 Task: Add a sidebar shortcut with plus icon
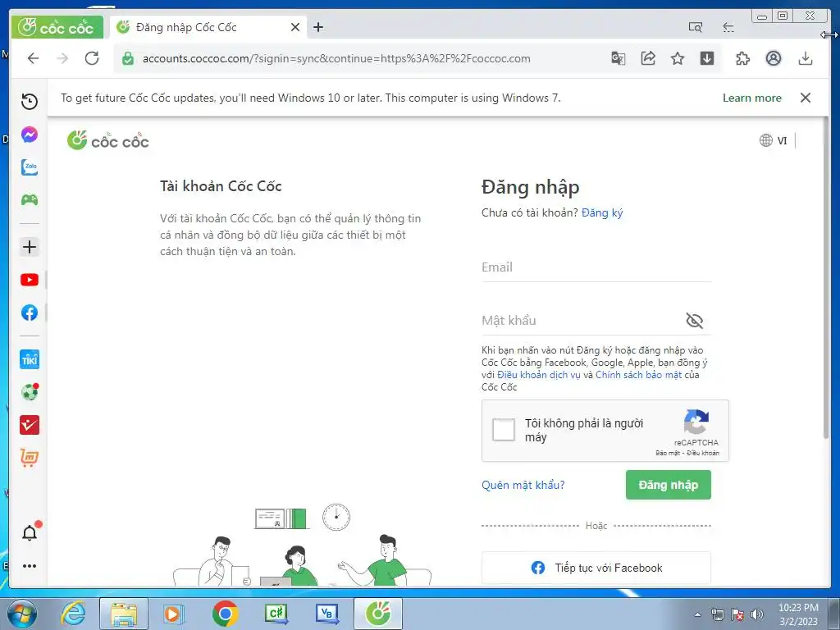pyautogui.click(x=30, y=247)
